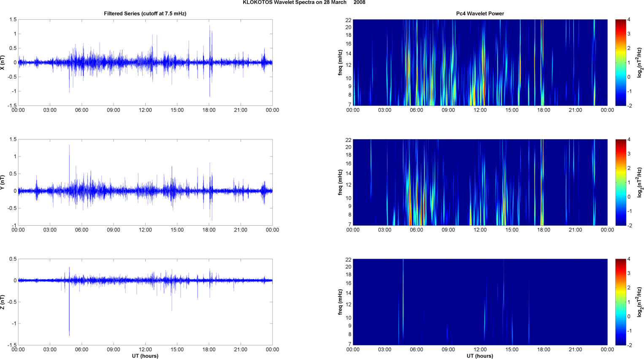Click inside the middle wavelet spectrogram
Viewport: 644px width, 359px height.
(x=480, y=182)
